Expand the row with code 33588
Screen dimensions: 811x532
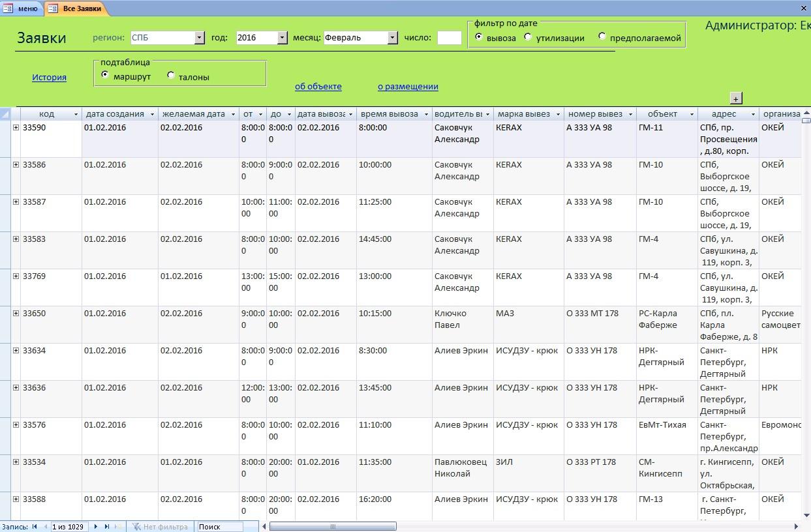pos(16,499)
